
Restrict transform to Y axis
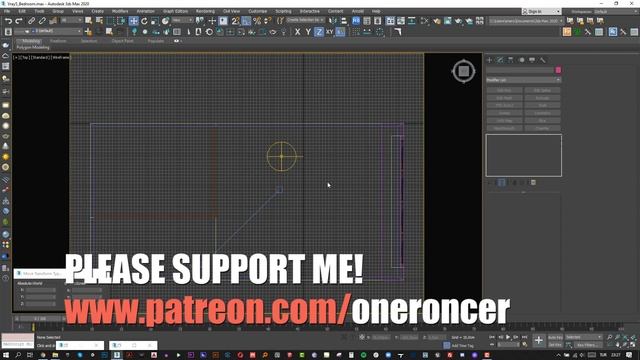coord(308,32)
